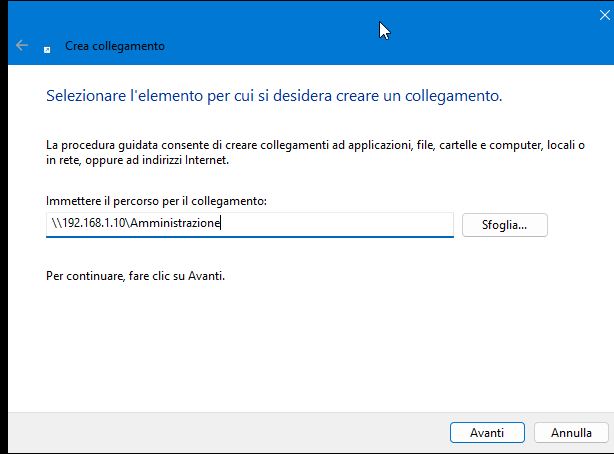Image resolution: width=614 pixels, height=454 pixels.
Task: Click the text 'Per continuare, fare clic su Avanti.'
Action: pos(135,276)
